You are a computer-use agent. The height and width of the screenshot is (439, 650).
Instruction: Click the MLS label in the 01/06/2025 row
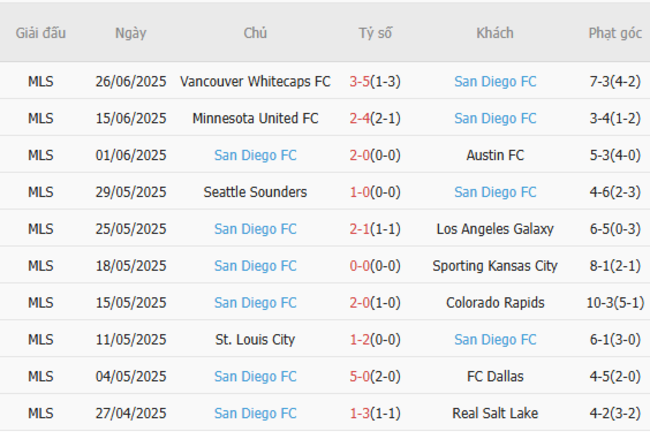(41, 156)
